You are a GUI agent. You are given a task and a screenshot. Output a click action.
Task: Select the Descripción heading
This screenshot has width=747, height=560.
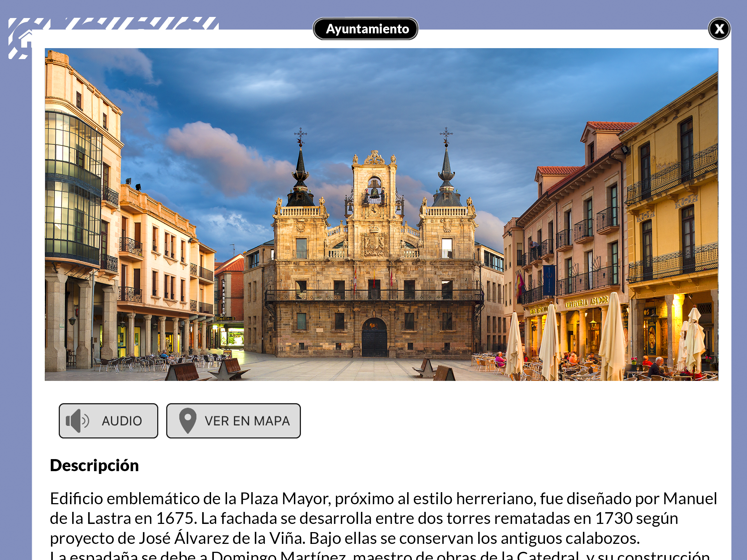[94, 466]
